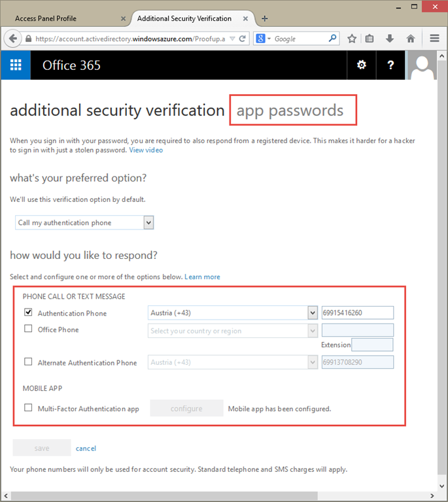448x502 pixels.
Task: Open the Office 365 app launcher grid
Action: pos(16,65)
